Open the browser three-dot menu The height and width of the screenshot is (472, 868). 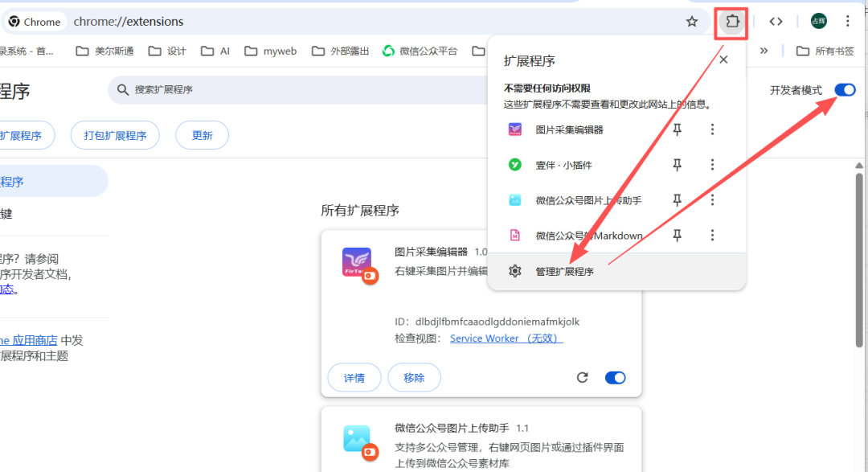(849, 22)
